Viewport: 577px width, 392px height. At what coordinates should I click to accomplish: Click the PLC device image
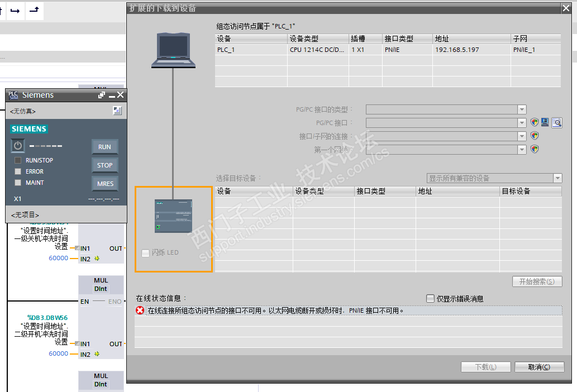(173, 216)
